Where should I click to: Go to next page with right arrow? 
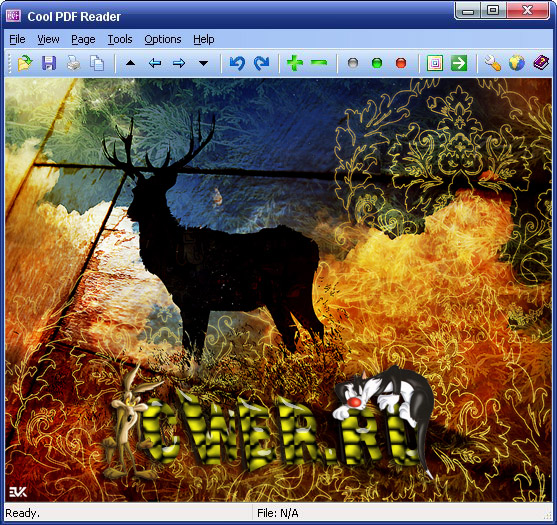(x=179, y=64)
